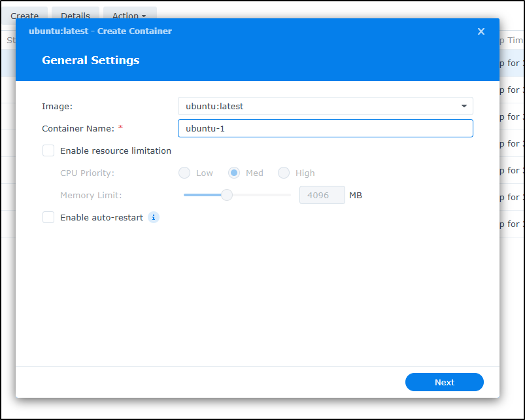
Task: Tick the Enable auto-restart checkbox
Action: 48,217
